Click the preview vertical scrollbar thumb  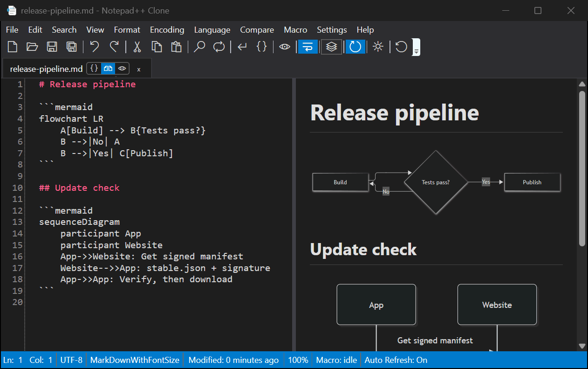(x=582, y=168)
